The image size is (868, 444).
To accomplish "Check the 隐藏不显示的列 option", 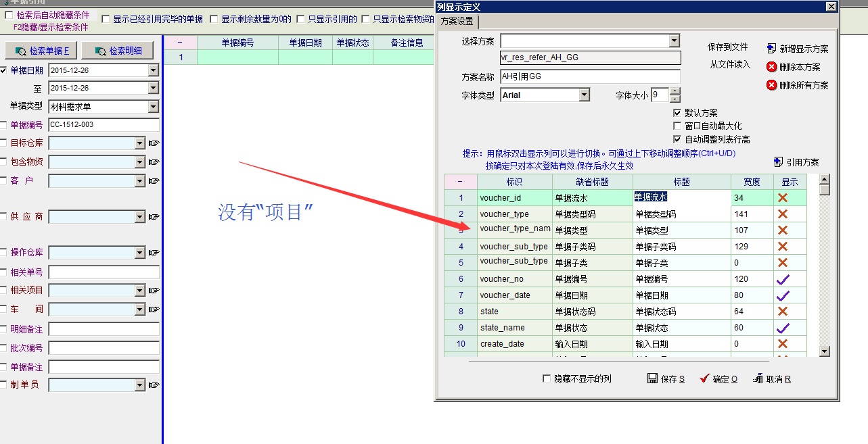I will point(547,379).
